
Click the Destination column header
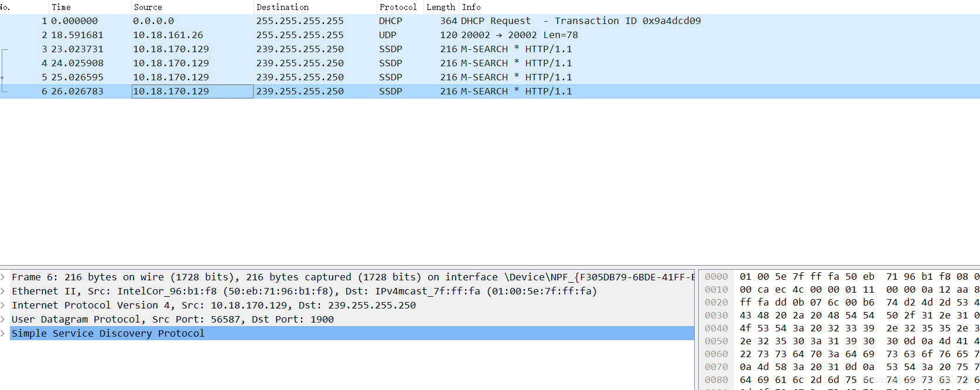click(282, 7)
